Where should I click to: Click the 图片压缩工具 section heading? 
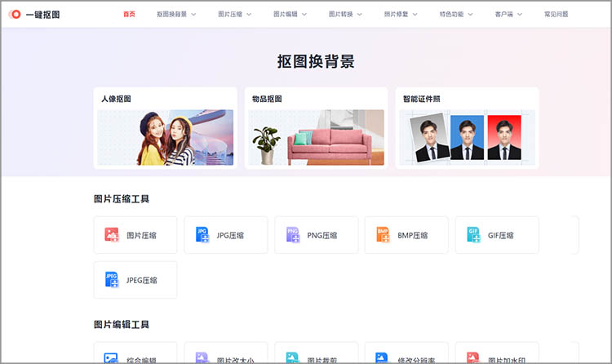click(x=122, y=199)
